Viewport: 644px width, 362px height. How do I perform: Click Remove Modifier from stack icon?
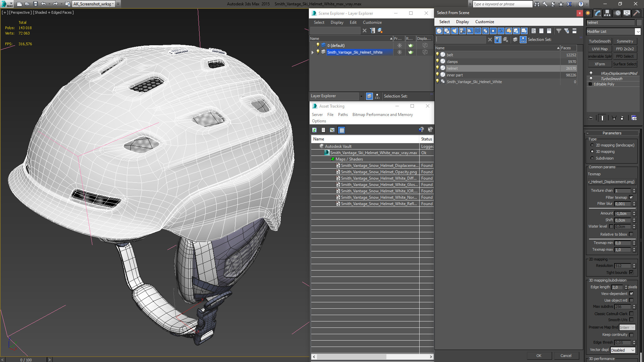tap(622, 118)
